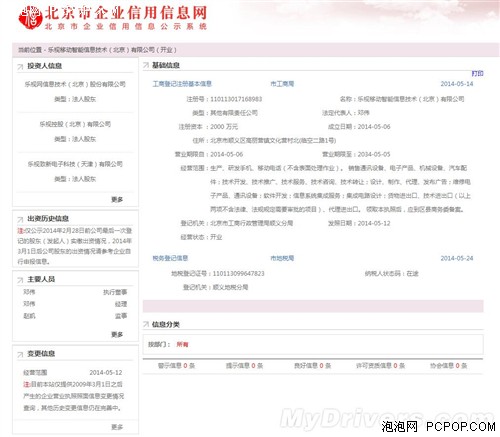This screenshot has height=437, width=500.
Task: Show more investors with 更多 link
Action: coord(117,199)
